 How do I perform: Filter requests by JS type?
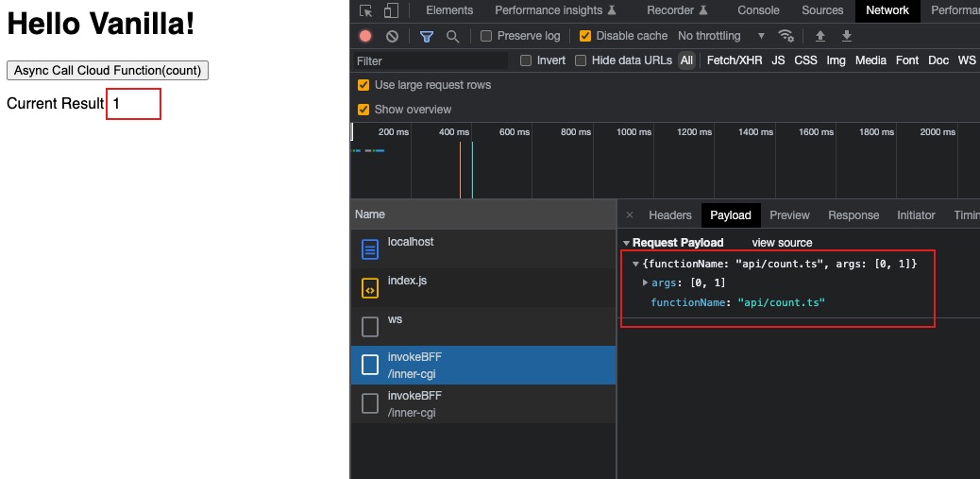tap(778, 60)
